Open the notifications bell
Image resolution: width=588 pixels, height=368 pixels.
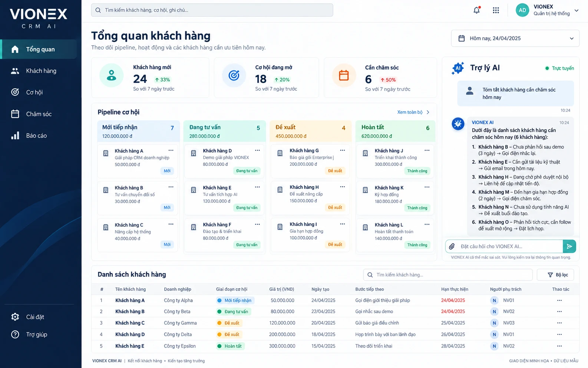coord(477,10)
